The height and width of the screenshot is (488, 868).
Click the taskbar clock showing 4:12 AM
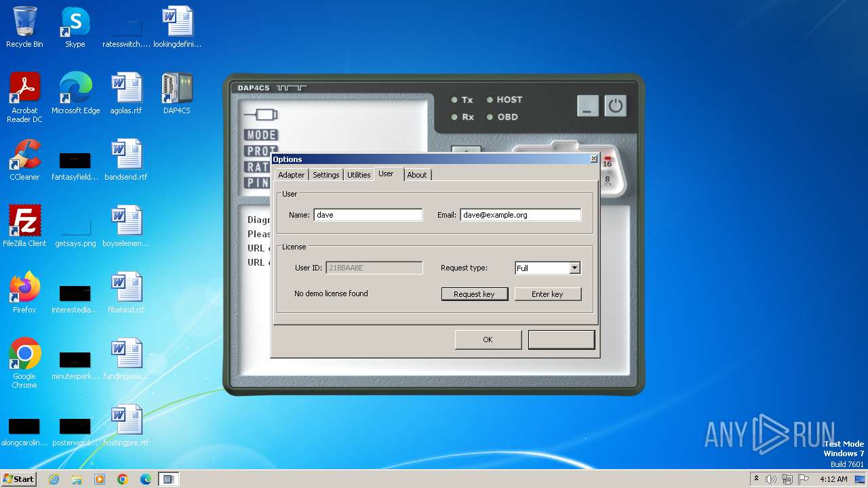point(833,479)
